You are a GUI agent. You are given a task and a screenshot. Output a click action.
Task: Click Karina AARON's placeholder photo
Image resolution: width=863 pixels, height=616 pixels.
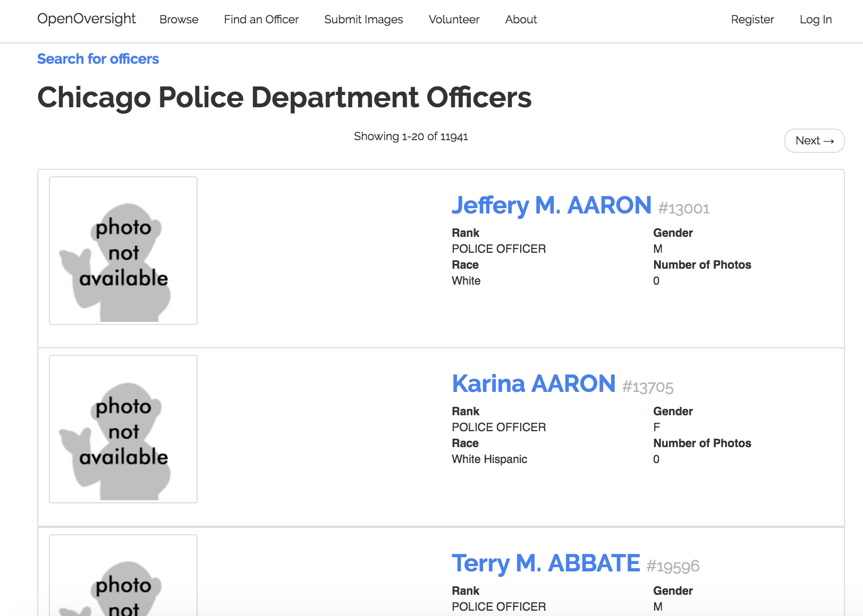pyautogui.click(x=123, y=429)
